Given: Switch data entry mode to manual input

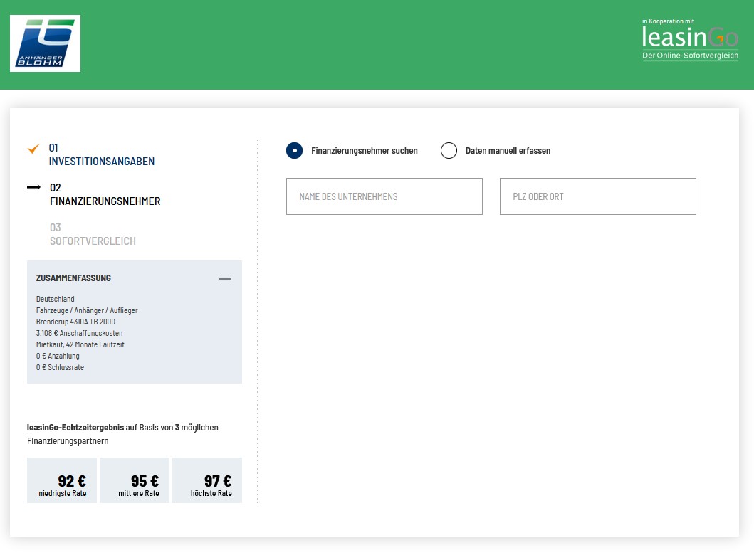Looking at the screenshot, I should [509, 150].
